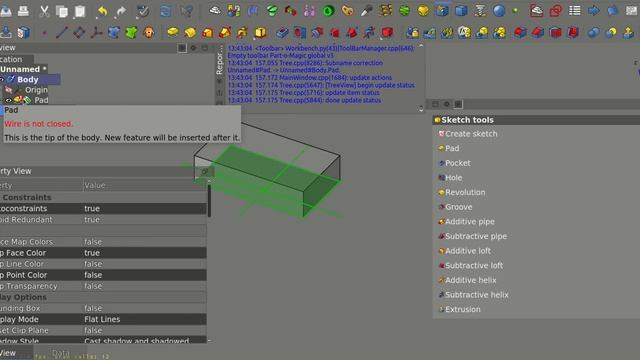640x360 pixels.
Task: Click the blue Part cube icon in top toolbar
Action: pyautogui.click(x=461, y=11)
